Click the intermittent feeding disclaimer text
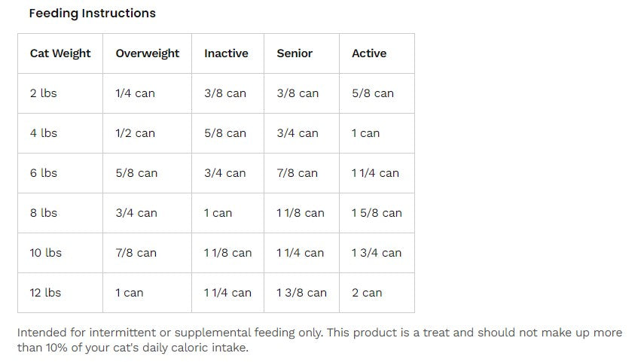Viewport: 644px width, 362px height. pos(319,340)
